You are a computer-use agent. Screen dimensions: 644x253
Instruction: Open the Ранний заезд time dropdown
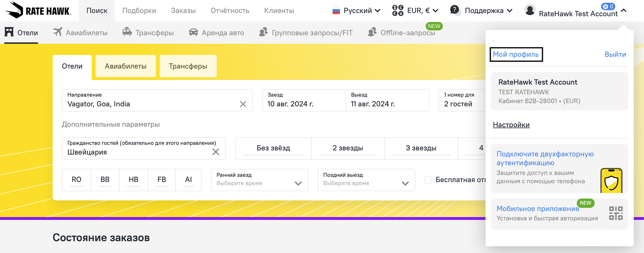(x=260, y=180)
